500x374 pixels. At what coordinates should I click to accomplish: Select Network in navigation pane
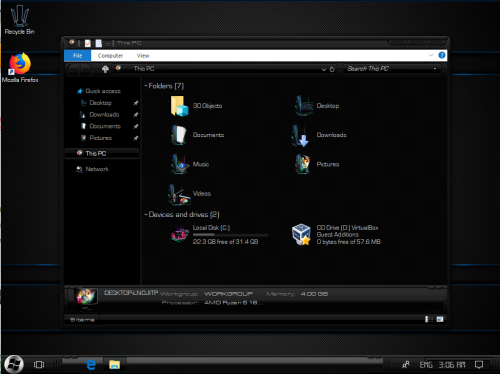pyautogui.click(x=97, y=169)
